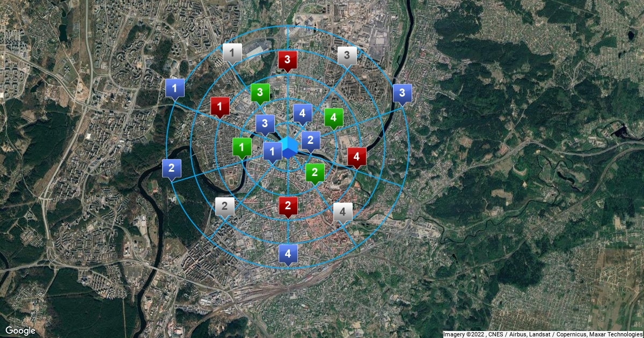Click blue marker 3 on the outermost circle
The width and height of the screenshot is (644, 338).
(402, 93)
